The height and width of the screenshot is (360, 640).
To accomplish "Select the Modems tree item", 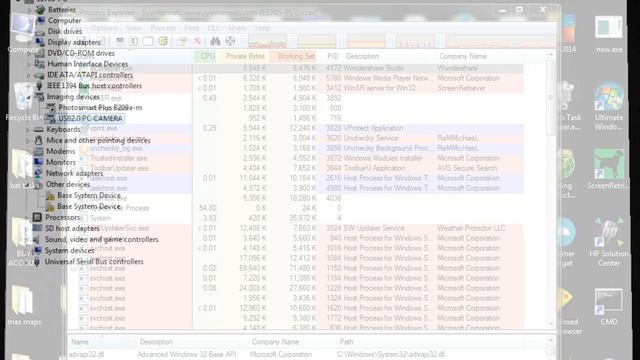I will (x=60, y=151).
